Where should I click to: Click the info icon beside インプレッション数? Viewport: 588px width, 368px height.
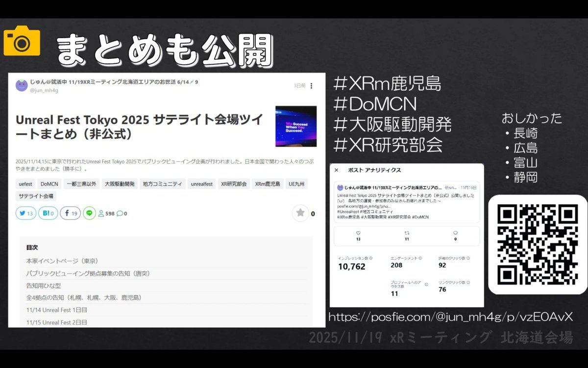tap(371, 258)
